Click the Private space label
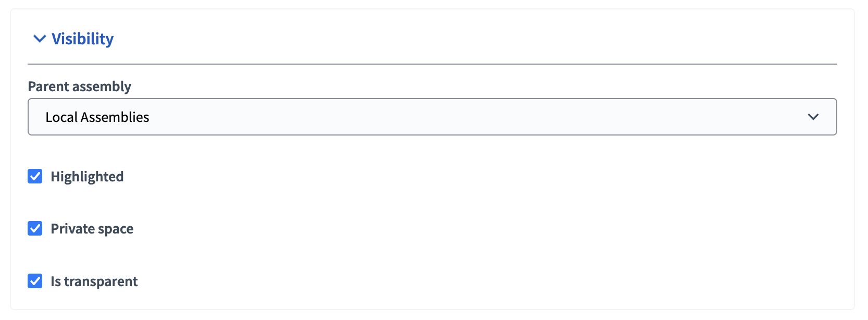The image size is (868, 320). tap(92, 228)
